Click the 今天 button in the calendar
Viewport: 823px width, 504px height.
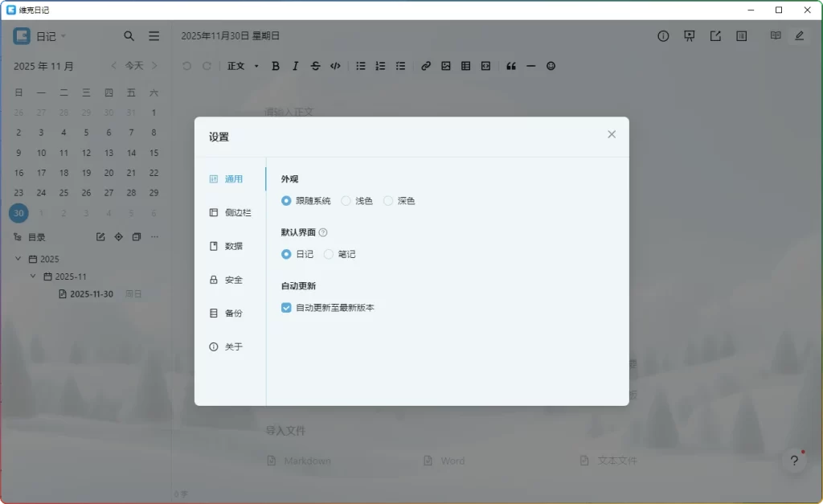(x=135, y=66)
